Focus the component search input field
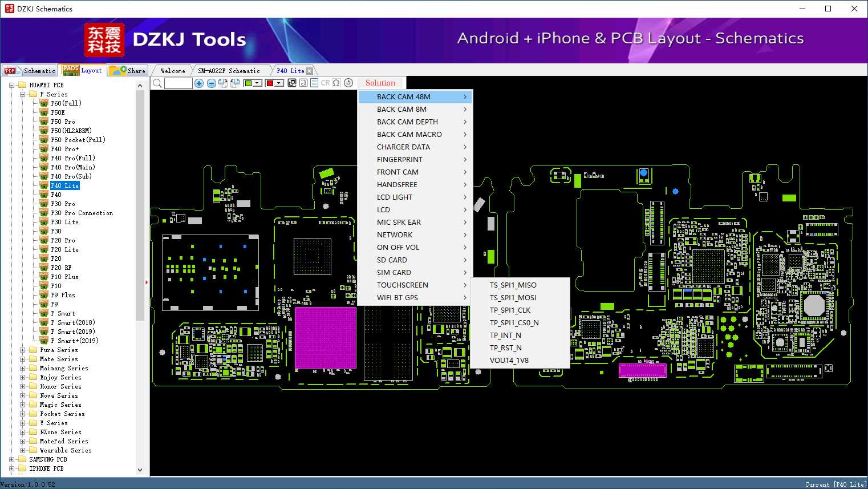 click(179, 83)
